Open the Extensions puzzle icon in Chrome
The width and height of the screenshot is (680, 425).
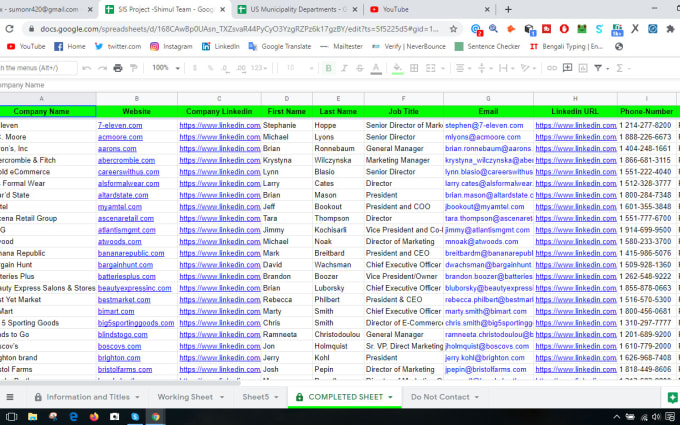point(670,29)
